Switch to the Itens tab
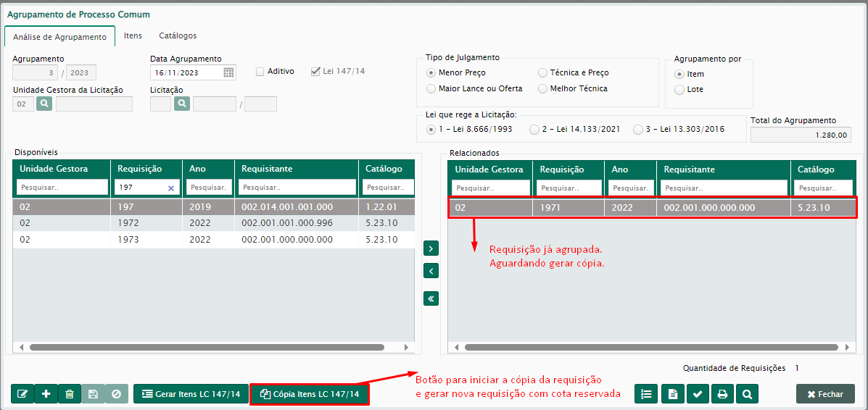 coord(133,35)
